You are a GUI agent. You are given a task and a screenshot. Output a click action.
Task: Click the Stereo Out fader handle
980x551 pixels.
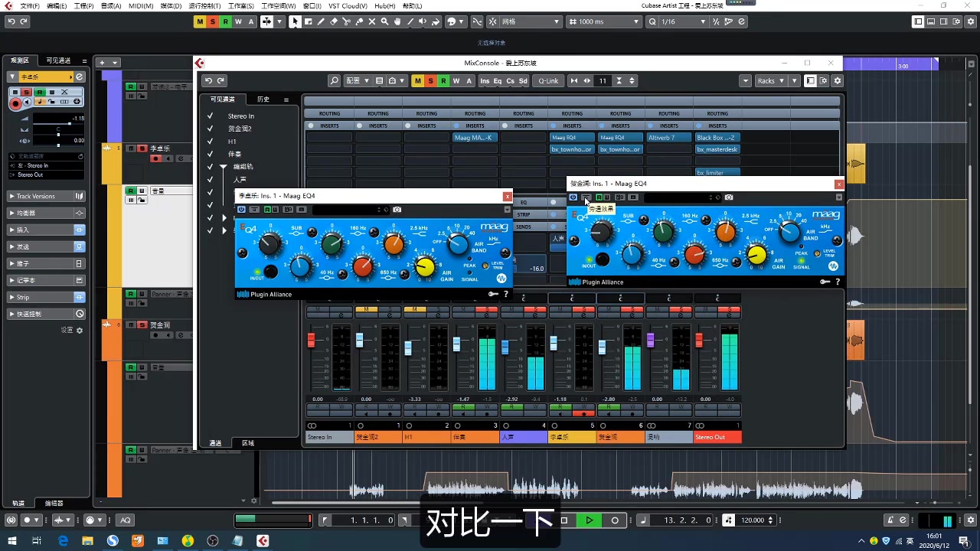[x=699, y=340]
